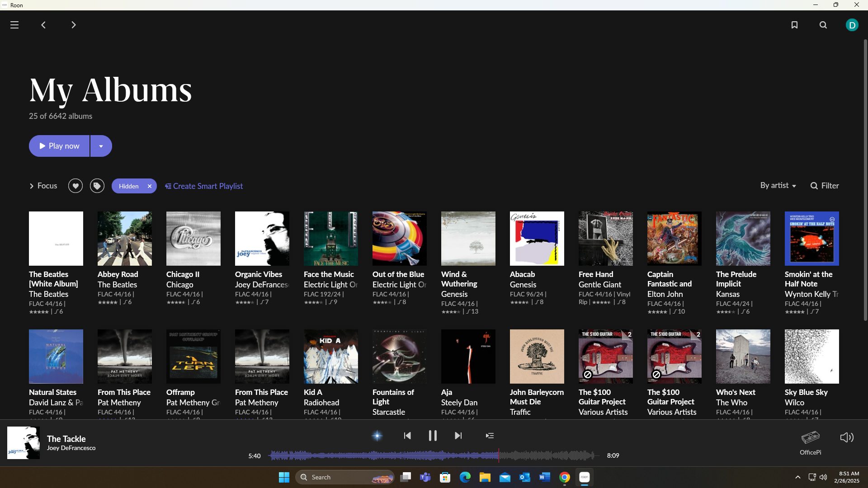Screen dimensions: 868x488
Task: Click Kansas artist name
Action: pyautogui.click(x=728, y=294)
